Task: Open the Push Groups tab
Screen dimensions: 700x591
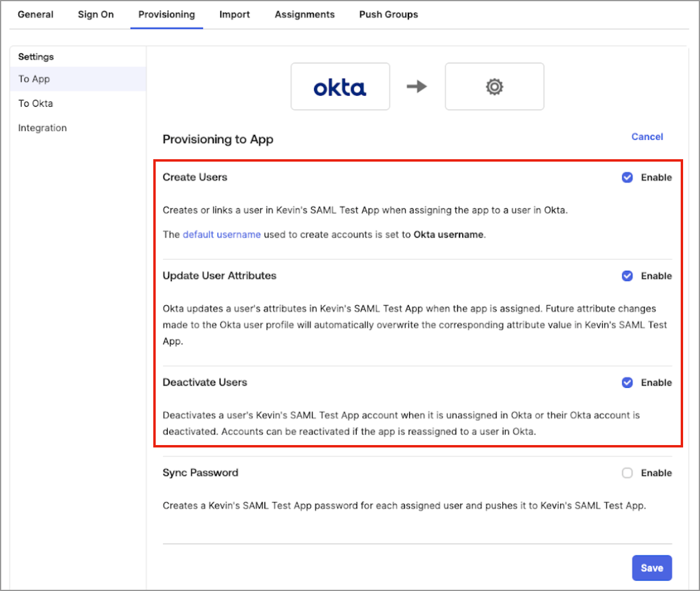Action: pyautogui.click(x=389, y=14)
